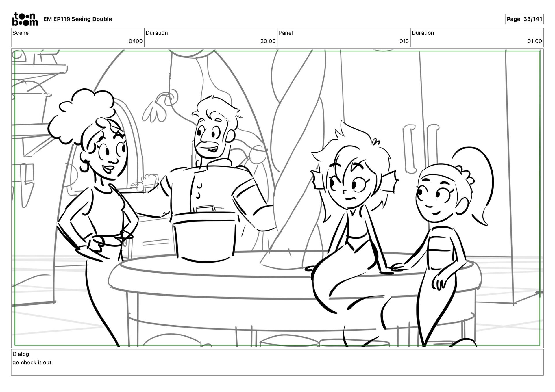Click the Panel label field
The image size is (555, 392).
[286, 33]
